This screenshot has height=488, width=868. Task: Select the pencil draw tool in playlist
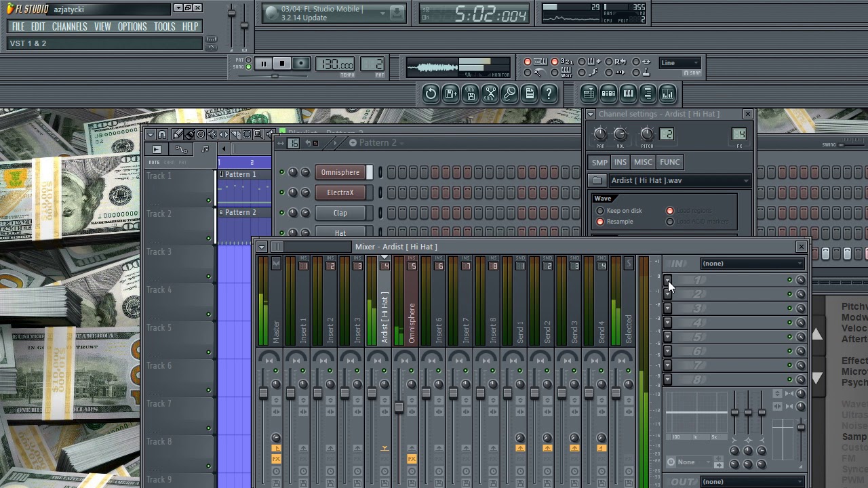(x=178, y=134)
